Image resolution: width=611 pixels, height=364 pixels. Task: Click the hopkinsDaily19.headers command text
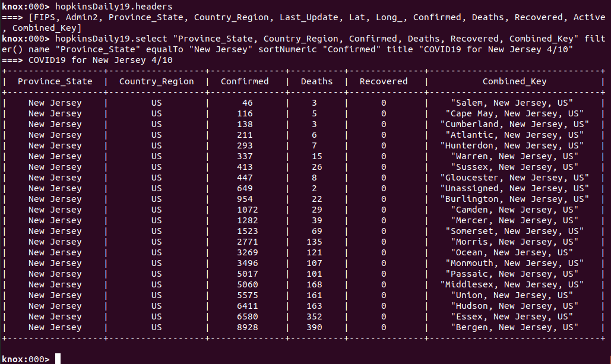(x=113, y=7)
